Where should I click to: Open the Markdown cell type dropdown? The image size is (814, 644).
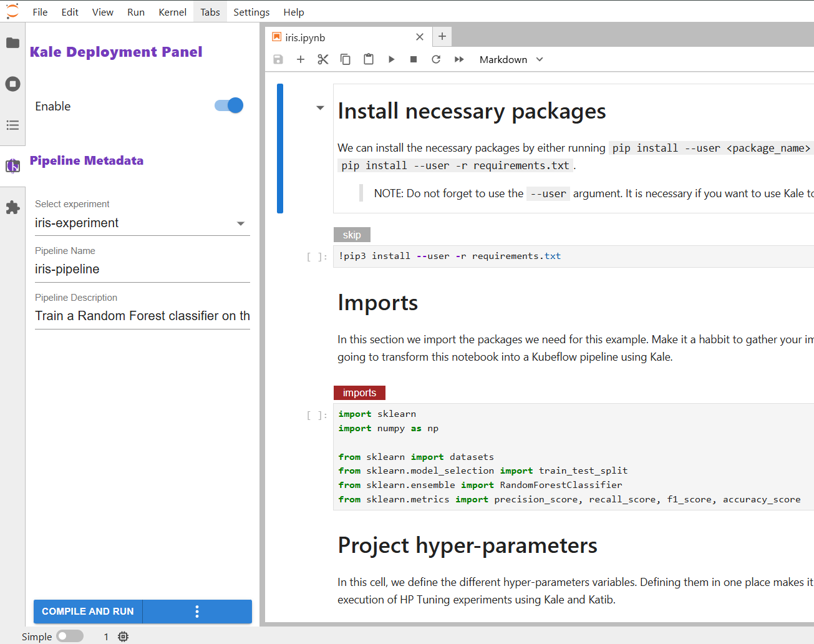tap(511, 59)
